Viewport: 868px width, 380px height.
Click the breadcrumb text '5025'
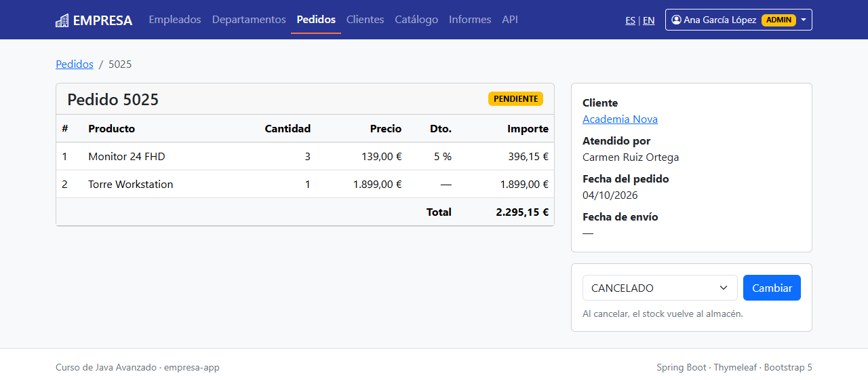[x=120, y=64]
